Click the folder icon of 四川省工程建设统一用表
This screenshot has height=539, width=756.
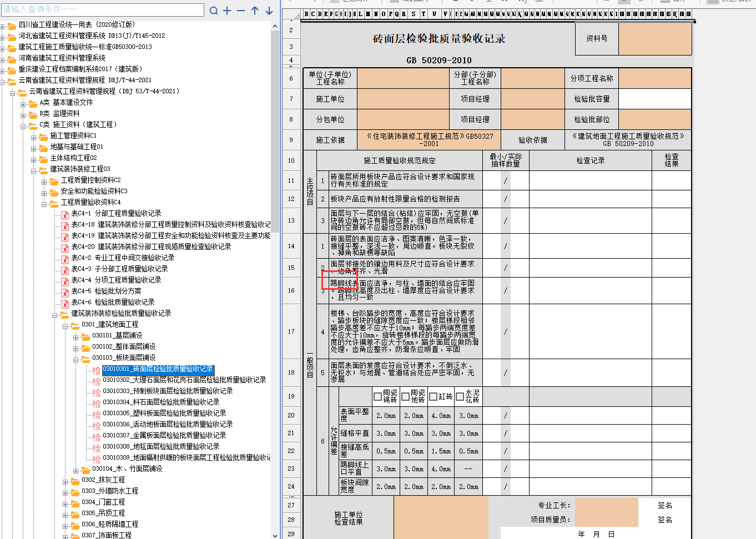point(12,26)
